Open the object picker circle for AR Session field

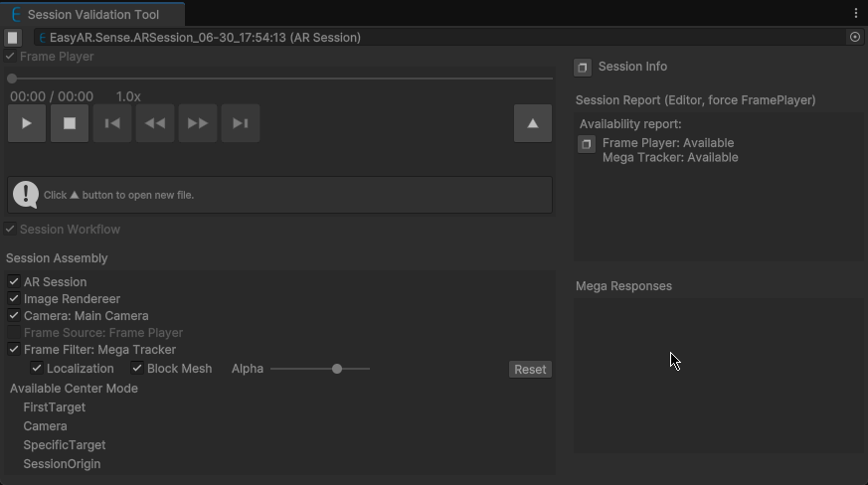point(855,37)
